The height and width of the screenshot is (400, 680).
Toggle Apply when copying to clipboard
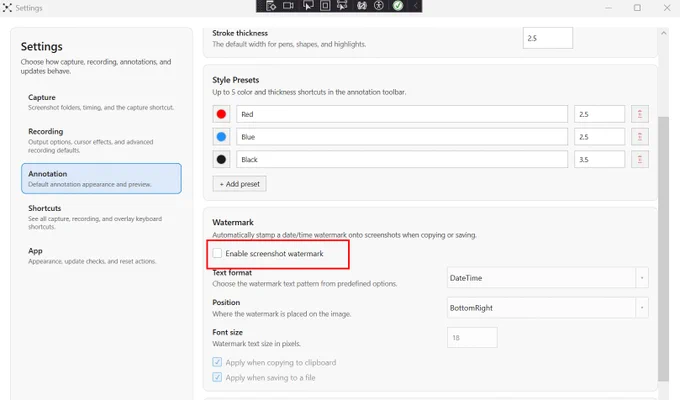pos(217,362)
